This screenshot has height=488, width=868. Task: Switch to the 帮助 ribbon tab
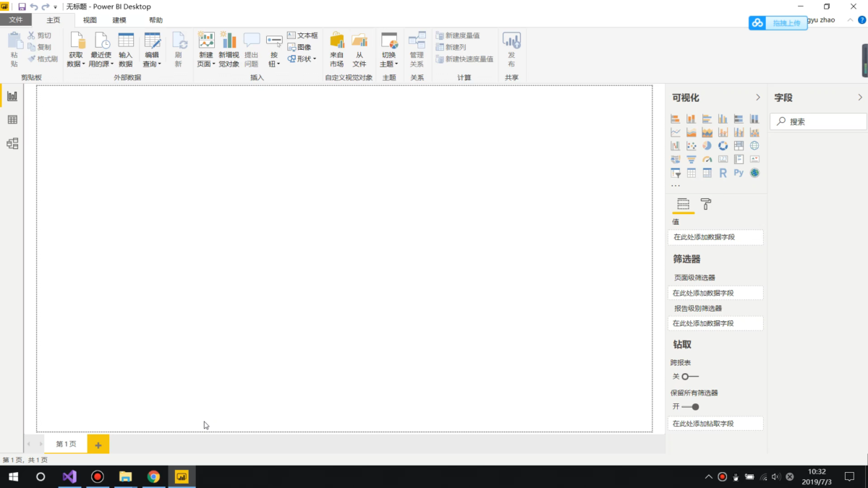[x=156, y=20]
